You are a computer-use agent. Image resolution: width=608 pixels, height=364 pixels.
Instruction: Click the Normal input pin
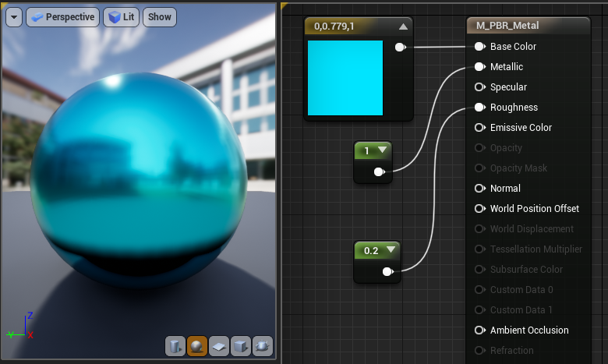[x=480, y=189]
